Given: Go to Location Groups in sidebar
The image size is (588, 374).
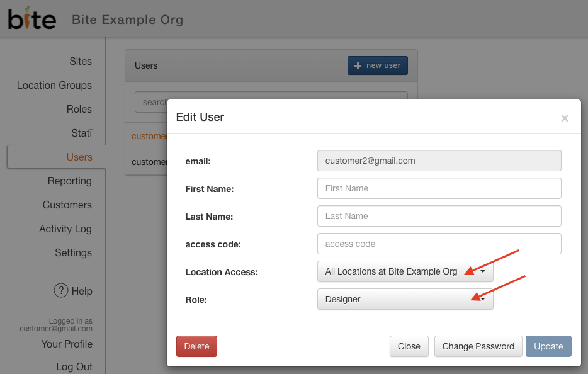Looking at the screenshot, I should point(54,85).
